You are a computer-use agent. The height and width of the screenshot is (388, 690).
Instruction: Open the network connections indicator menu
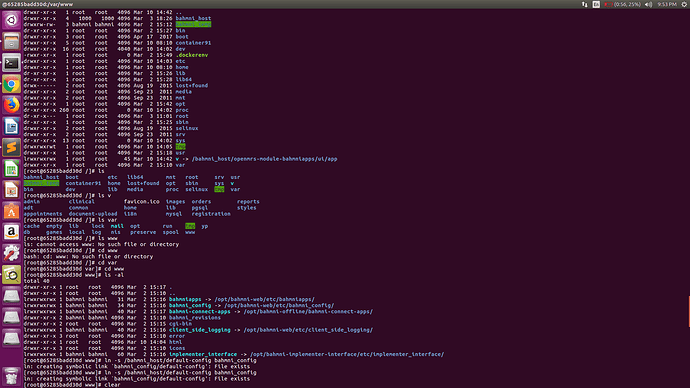click(x=584, y=4)
